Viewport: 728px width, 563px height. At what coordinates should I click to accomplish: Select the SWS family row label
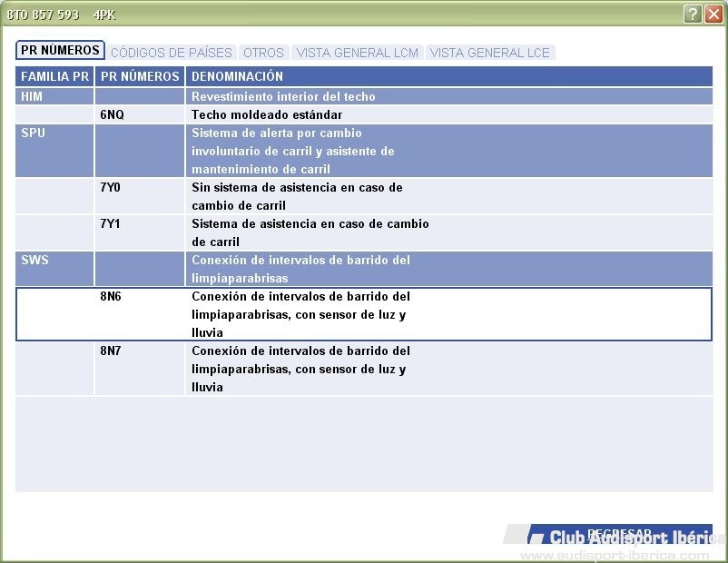coord(34,260)
